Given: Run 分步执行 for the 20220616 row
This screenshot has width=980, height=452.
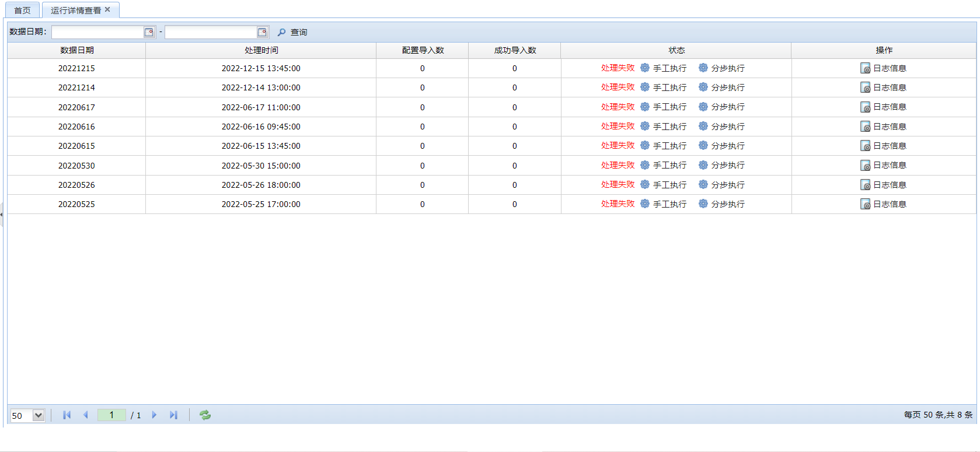Looking at the screenshot, I should 721,127.
